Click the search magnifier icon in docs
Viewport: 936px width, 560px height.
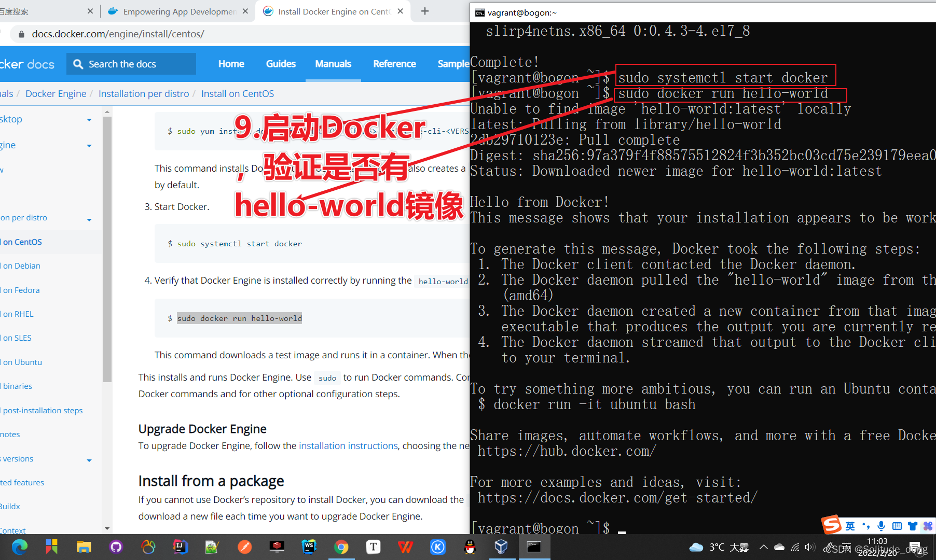[x=78, y=64]
